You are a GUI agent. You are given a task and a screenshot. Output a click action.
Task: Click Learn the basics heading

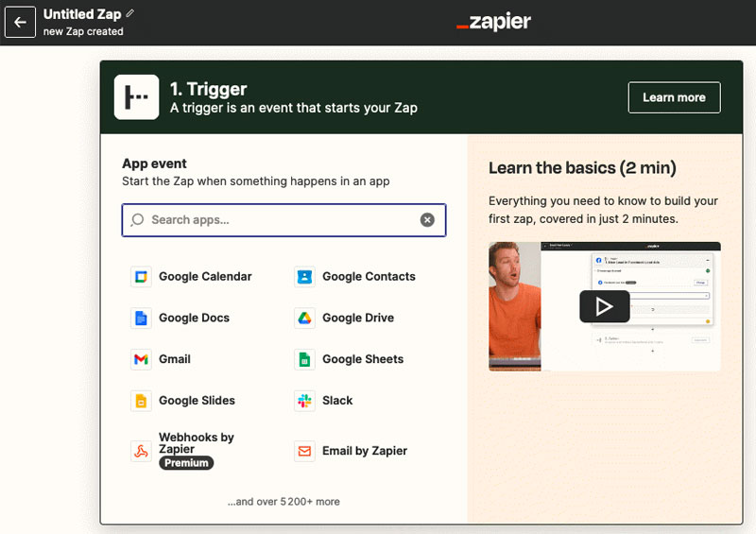pyautogui.click(x=582, y=168)
